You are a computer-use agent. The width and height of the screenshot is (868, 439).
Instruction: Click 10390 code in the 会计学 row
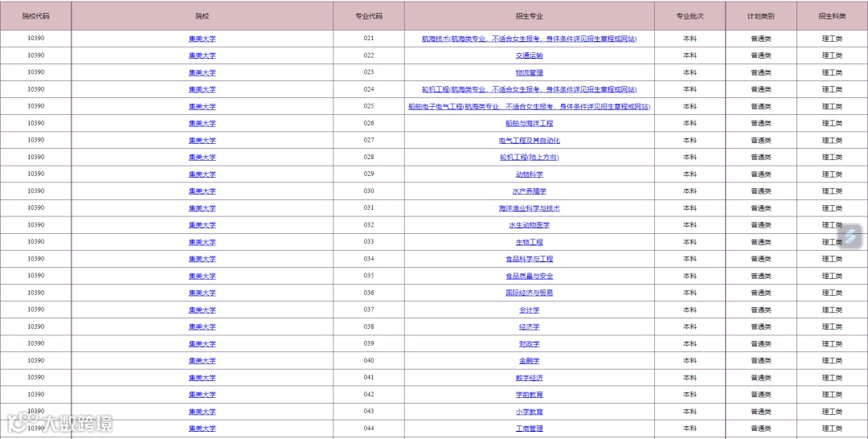[x=35, y=310]
